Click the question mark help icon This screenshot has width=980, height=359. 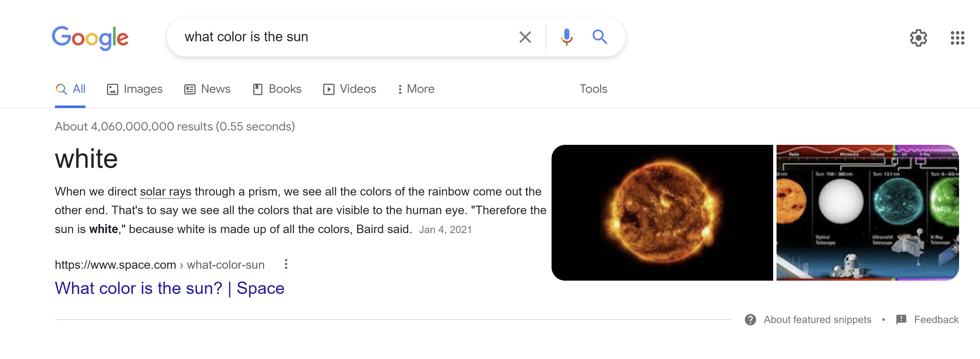tap(750, 320)
